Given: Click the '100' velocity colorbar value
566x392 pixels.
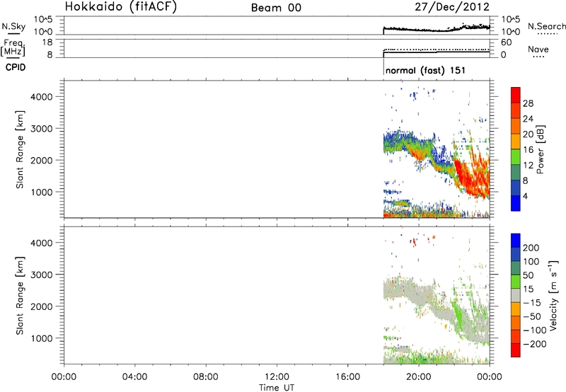Looking at the screenshot, I should (x=531, y=262).
